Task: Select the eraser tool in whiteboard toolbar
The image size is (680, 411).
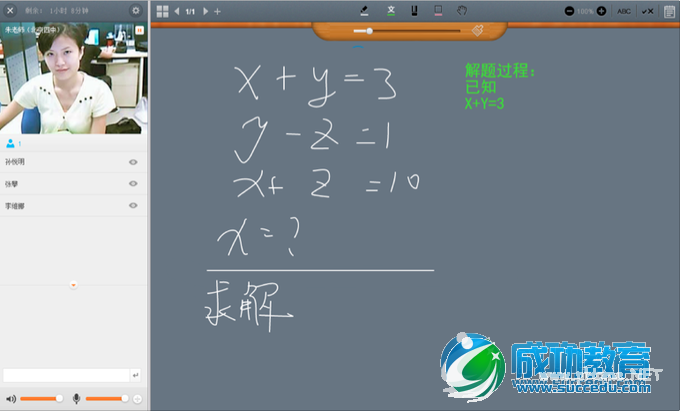Action: 363,10
